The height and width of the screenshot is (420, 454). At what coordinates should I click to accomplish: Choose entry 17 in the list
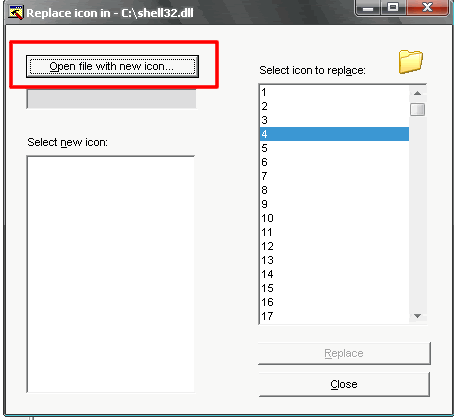(334, 316)
